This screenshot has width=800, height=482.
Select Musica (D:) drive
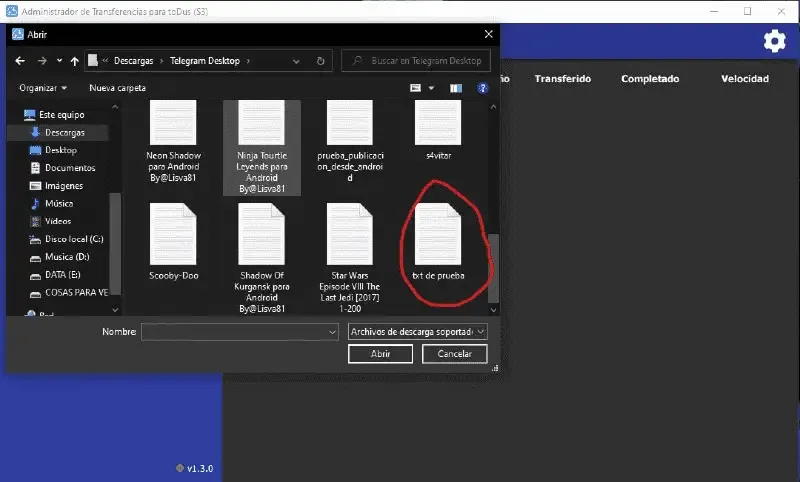click(67, 257)
